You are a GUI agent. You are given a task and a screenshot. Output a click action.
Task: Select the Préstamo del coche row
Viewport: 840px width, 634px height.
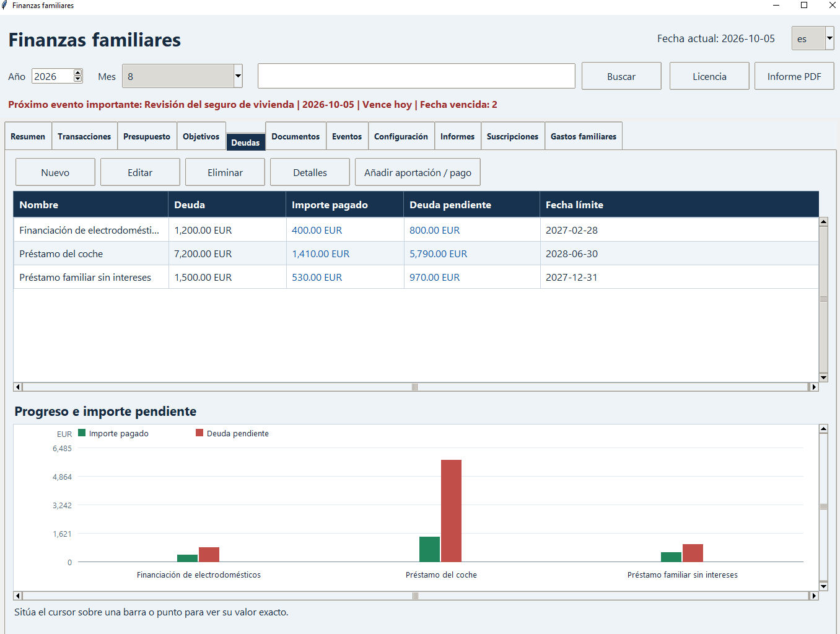[x=416, y=253]
